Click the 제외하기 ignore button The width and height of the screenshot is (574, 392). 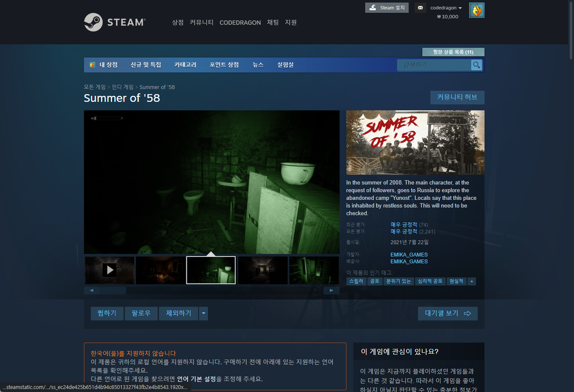pyautogui.click(x=179, y=313)
